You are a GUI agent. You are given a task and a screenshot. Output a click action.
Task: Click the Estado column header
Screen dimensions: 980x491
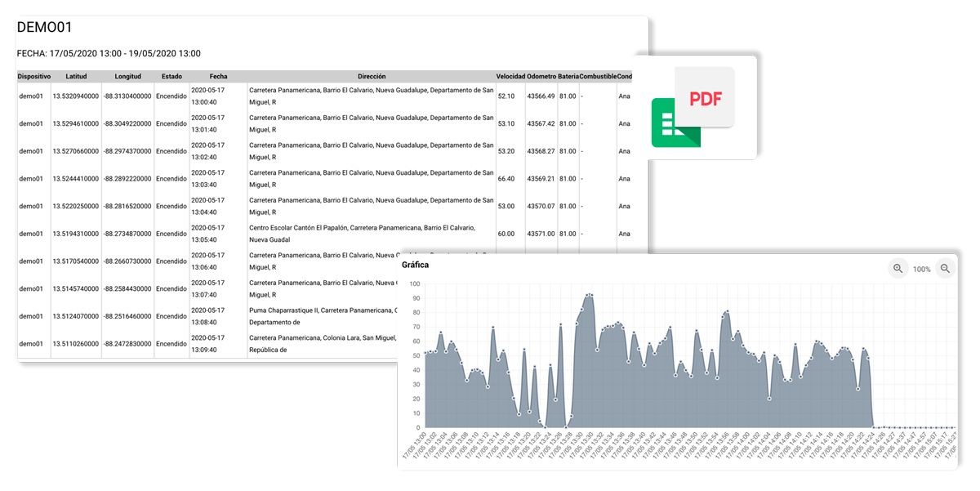171,77
